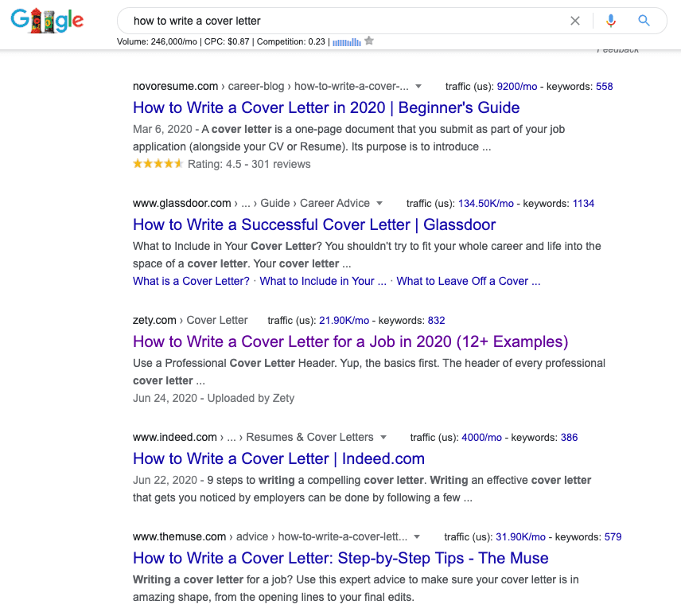Expand the Resumes & Cover Letters dropdown for Indeed

(383, 437)
